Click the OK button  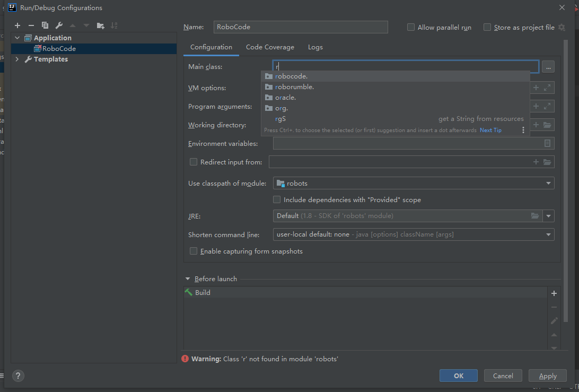[x=458, y=376]
